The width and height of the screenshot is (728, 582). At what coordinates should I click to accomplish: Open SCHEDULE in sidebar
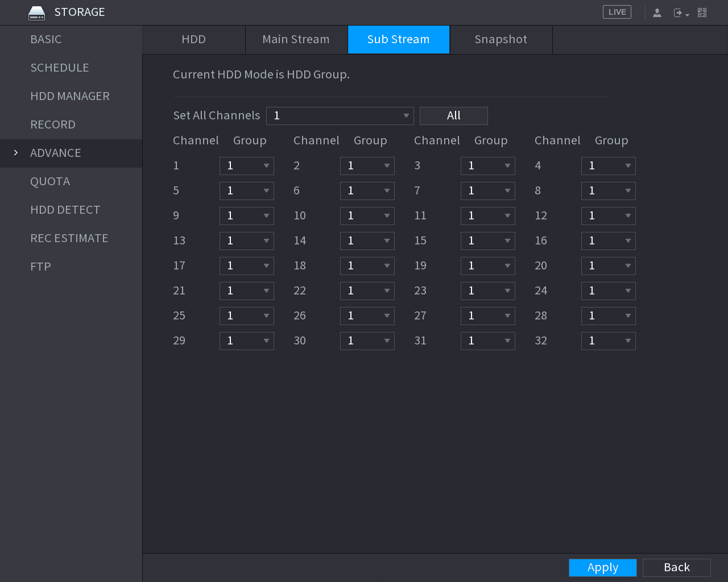[x=71, y=68]
